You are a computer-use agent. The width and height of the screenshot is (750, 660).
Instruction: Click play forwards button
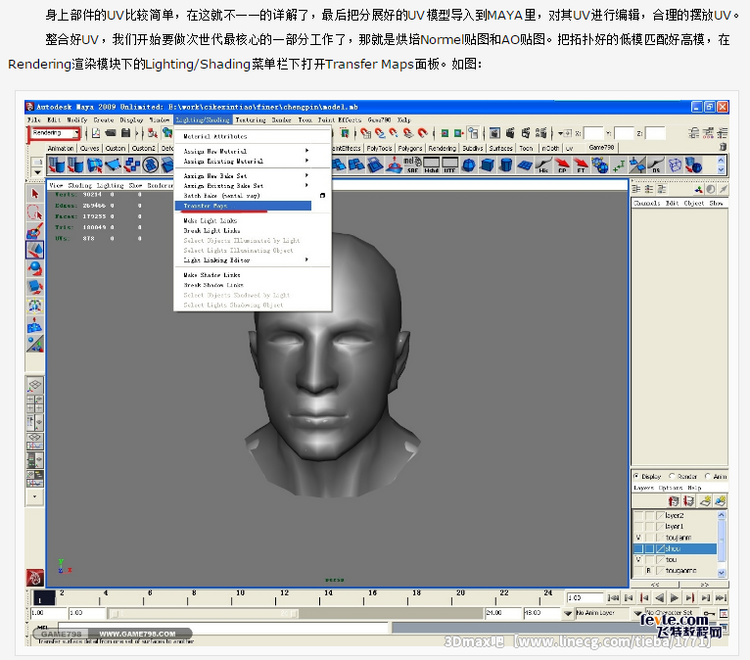click(x=674, y=597)
